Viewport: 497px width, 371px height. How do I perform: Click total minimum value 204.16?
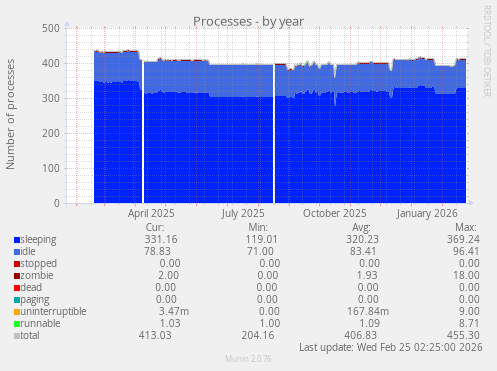tap(258, 335)
